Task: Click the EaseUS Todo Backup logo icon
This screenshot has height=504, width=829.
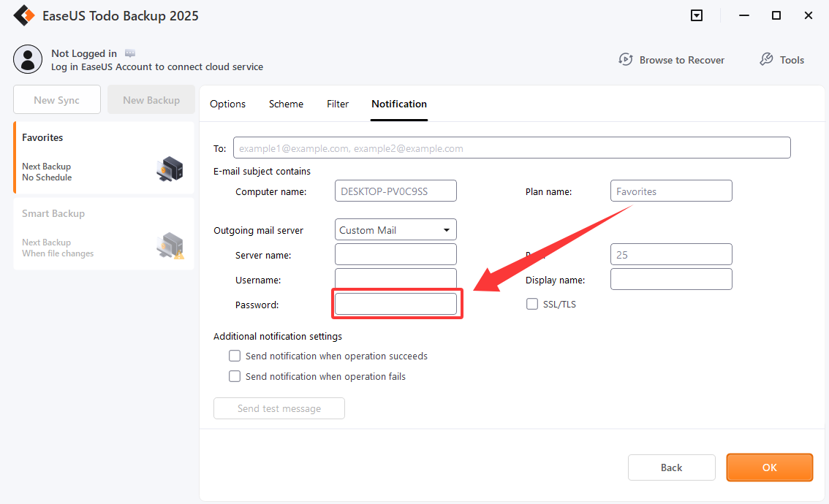Action: pyautogui.click(x=24, y=15)
